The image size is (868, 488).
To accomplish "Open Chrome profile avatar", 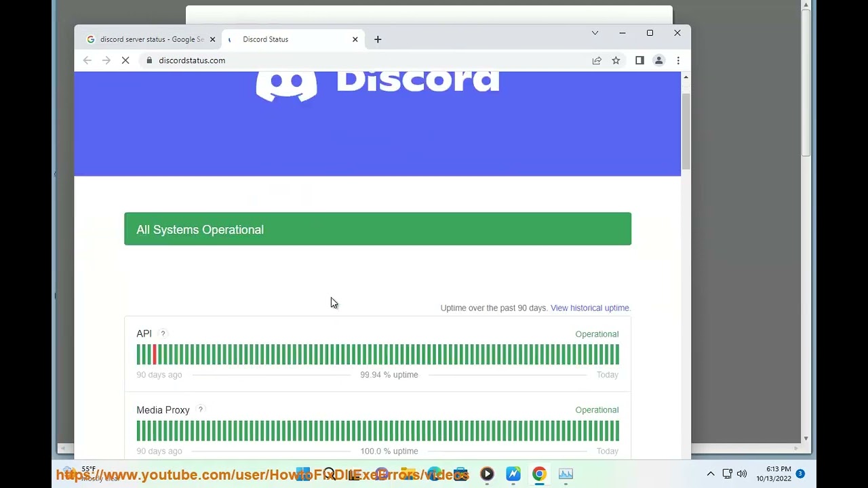I will coord(658,60).
